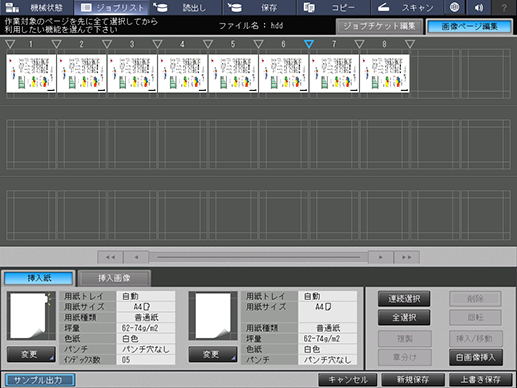Open help with the question mark icon

pyautogui.click(x=504, y=7)
